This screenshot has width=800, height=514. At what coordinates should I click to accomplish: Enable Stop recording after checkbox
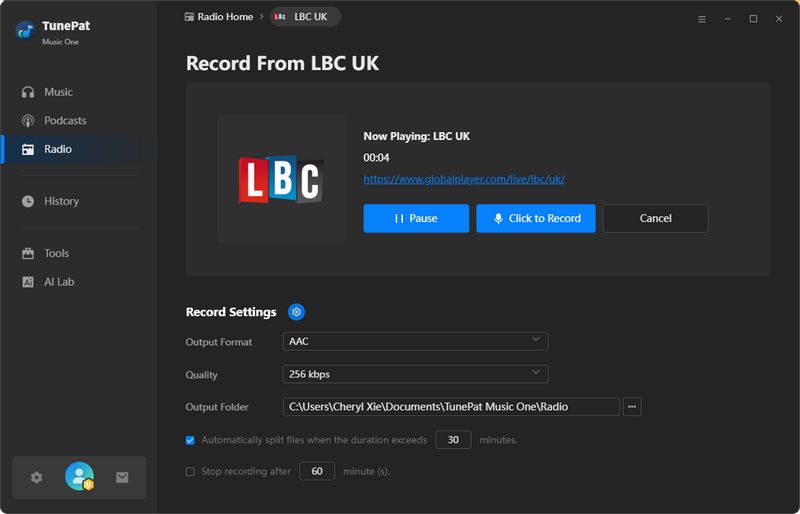[x=191, y=471]
